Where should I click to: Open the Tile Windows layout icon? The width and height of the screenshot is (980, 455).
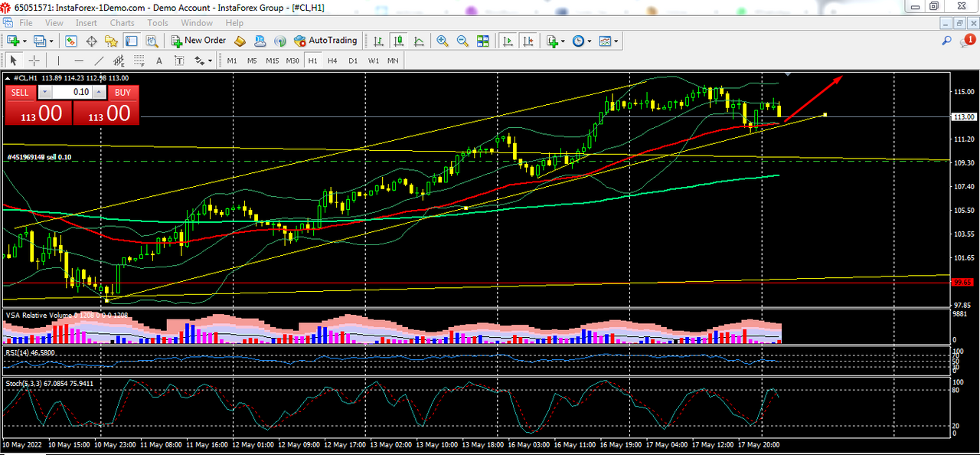483,41
